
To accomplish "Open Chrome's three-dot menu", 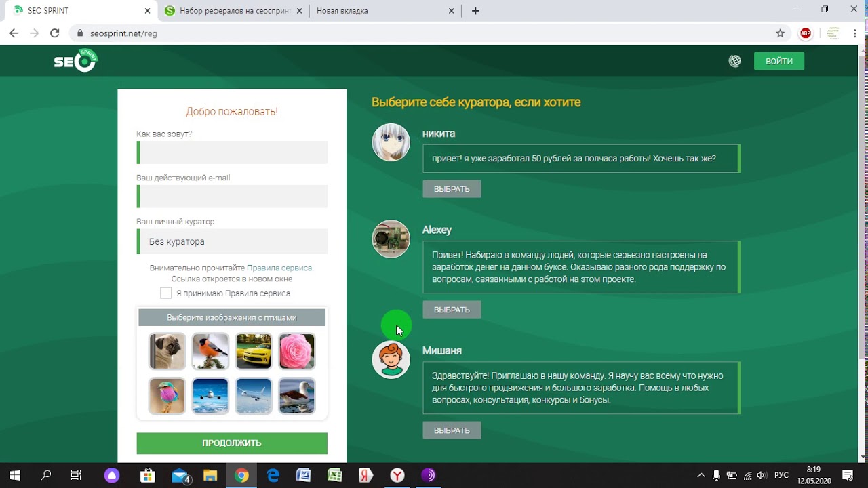I will (854, 33).
